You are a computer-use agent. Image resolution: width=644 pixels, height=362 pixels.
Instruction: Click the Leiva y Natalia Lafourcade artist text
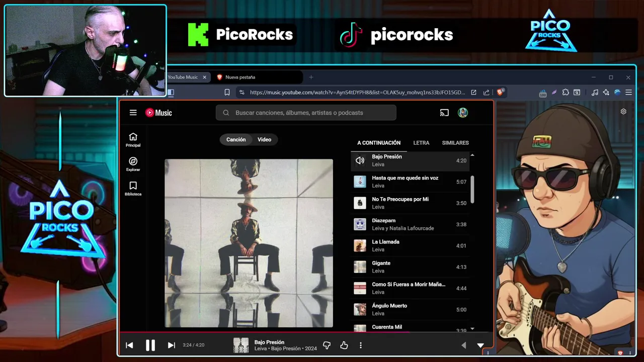click(403, 228)
